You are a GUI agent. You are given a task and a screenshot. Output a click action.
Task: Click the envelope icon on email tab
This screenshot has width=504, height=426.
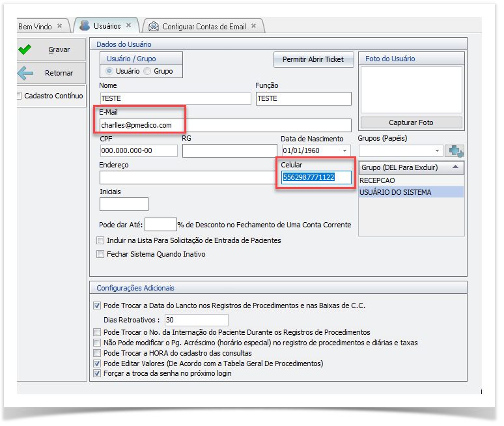(x=153, y=27)
